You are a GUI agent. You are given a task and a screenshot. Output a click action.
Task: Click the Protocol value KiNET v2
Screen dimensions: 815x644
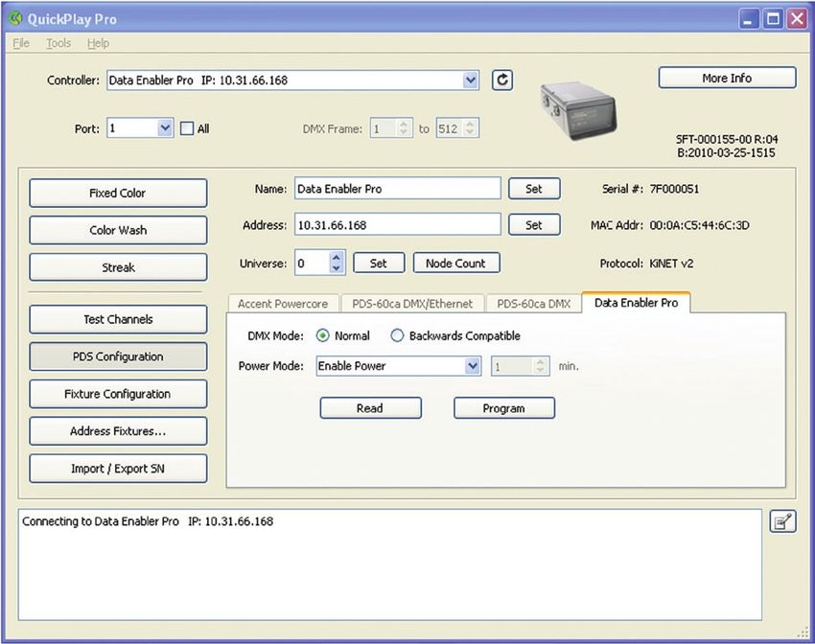tap(671, 264)
